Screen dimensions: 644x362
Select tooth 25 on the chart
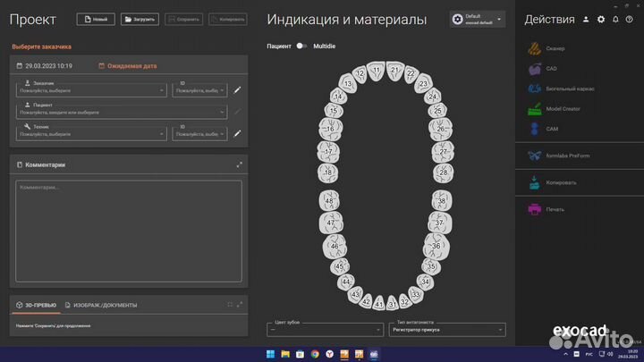pyautogui.click(x=437, y=111)
